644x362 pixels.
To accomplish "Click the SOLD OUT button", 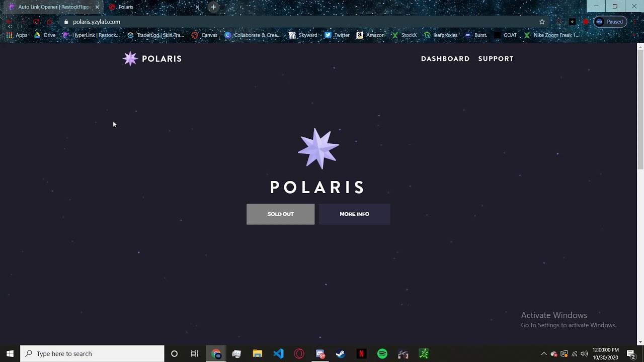I will pyautogui.click(x=280, y=214).
